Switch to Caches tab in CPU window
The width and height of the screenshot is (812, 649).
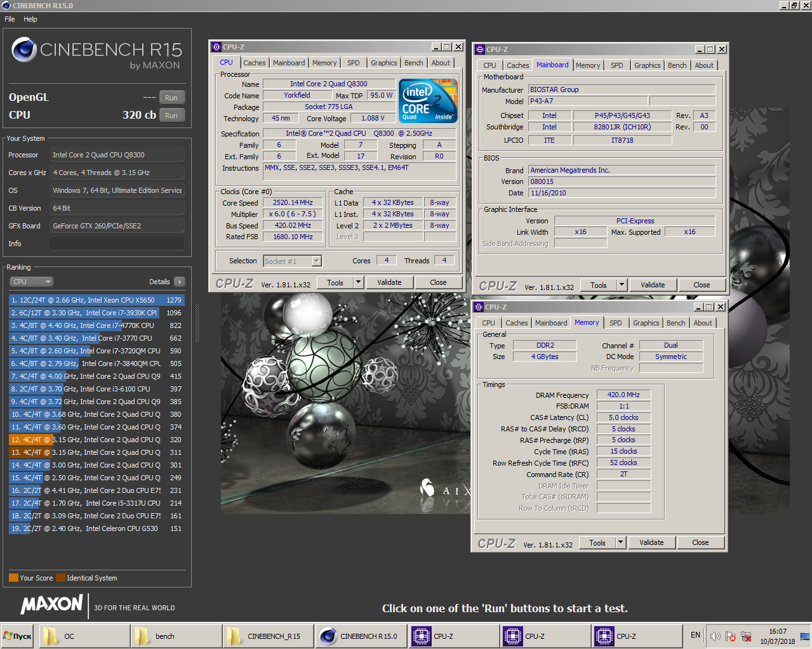point(255,63)
